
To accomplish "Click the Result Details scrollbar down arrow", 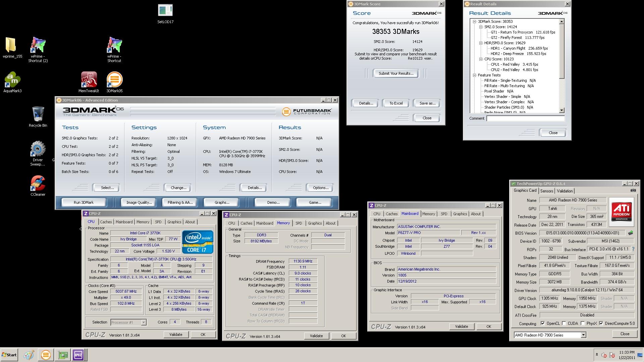I will (x=562, y=110).
